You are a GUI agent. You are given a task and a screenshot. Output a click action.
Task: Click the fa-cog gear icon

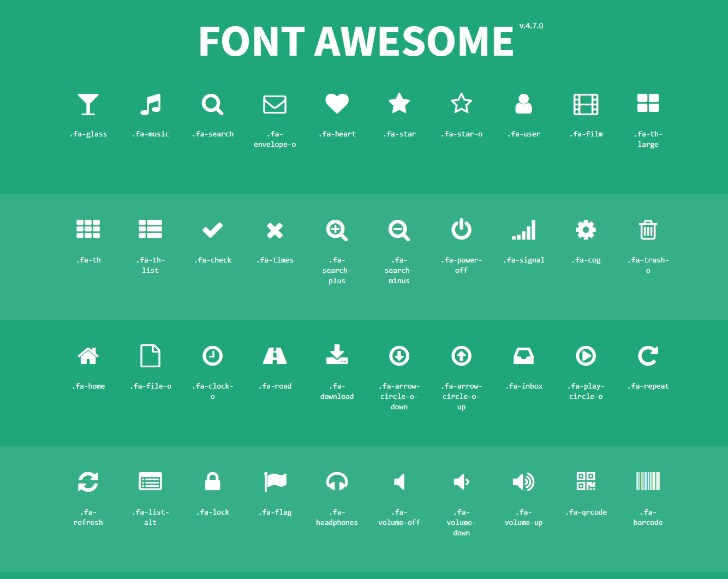pyautogui.click(x=586, y=230)
